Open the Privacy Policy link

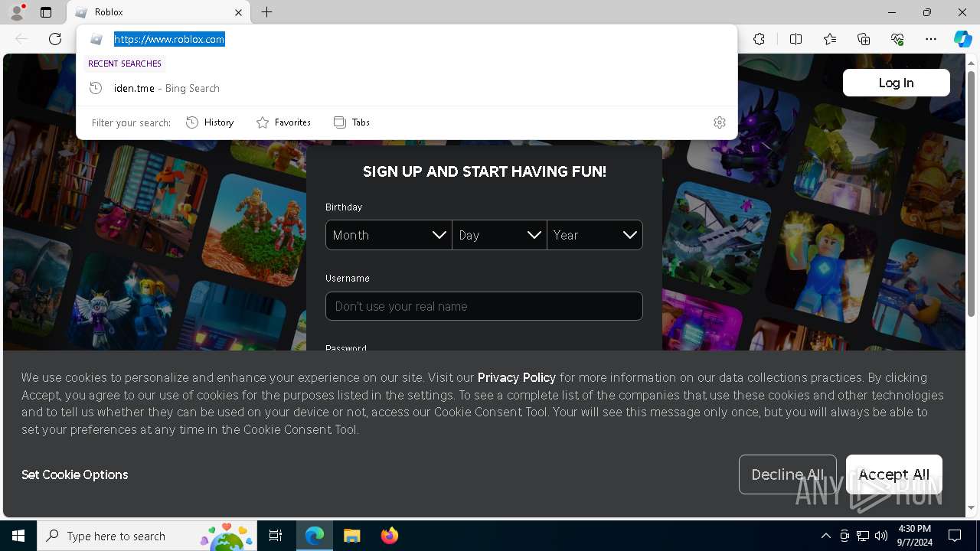517,377
